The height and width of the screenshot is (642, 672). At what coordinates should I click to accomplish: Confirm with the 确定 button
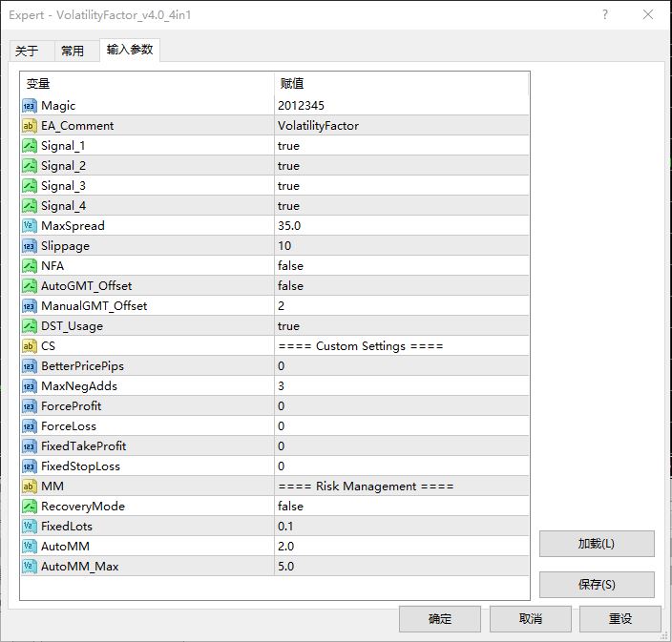(440, 619)
